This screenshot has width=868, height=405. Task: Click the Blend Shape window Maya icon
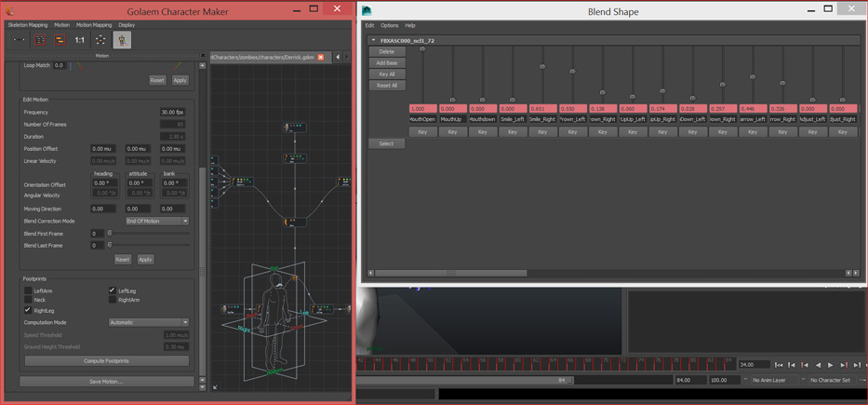367,10
